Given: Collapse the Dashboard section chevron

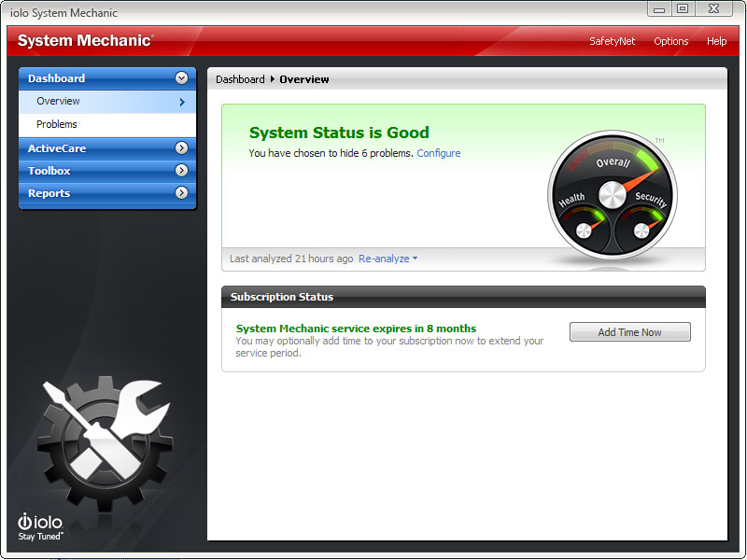Looking at the screenshot, I should tap(181, 78).
